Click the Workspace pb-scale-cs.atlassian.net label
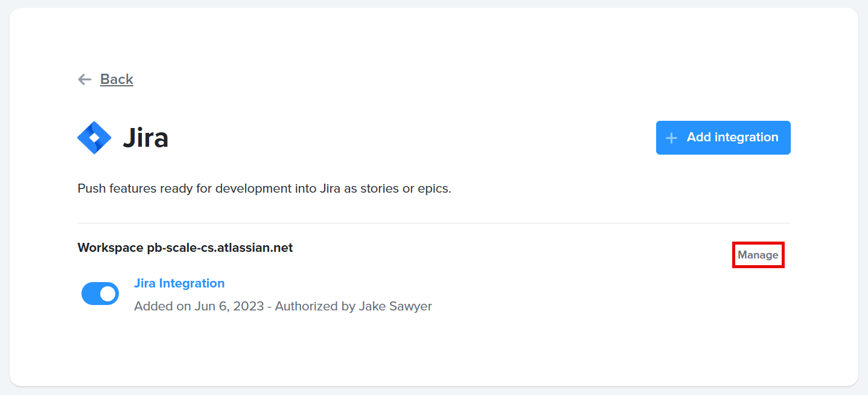This screenshot has height=395, width=868. click(185, 248)
